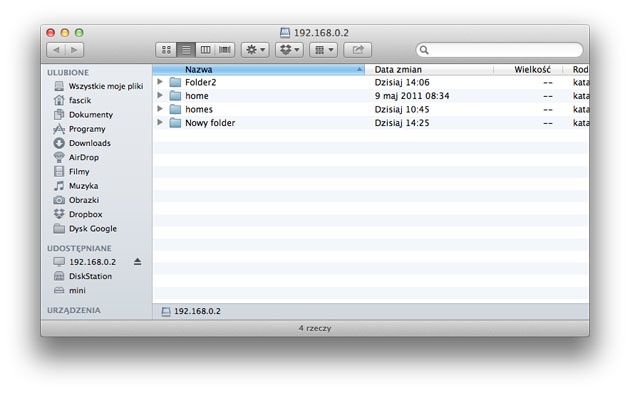Click the URZĄDZENIA sidebar heading
The image size is (630, 393).
coord(74,310)
